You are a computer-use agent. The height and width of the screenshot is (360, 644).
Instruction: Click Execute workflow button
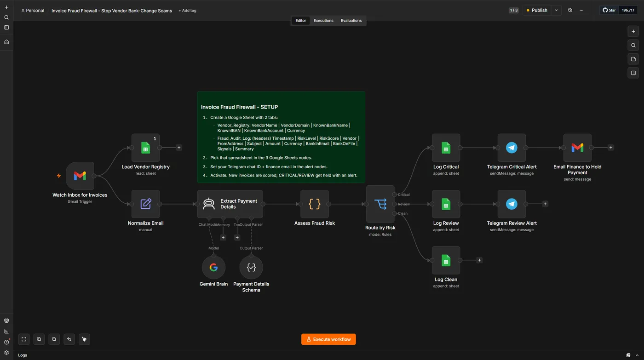(328, 339)
